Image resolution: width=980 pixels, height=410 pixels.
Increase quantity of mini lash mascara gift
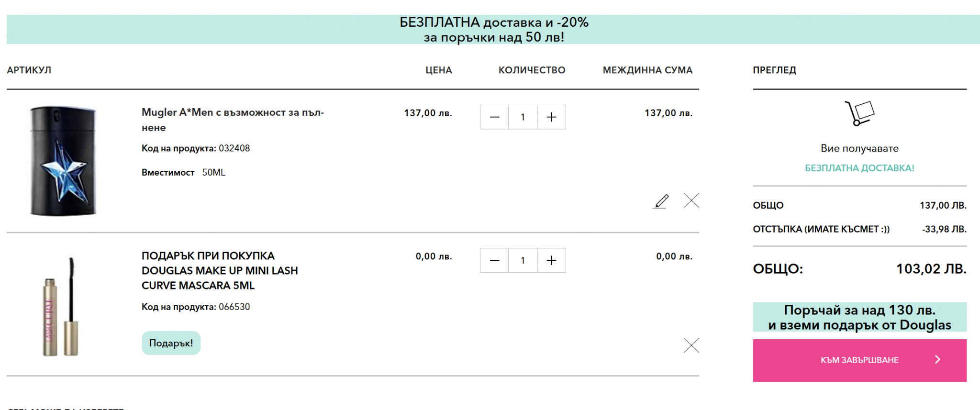pos(552,260)
